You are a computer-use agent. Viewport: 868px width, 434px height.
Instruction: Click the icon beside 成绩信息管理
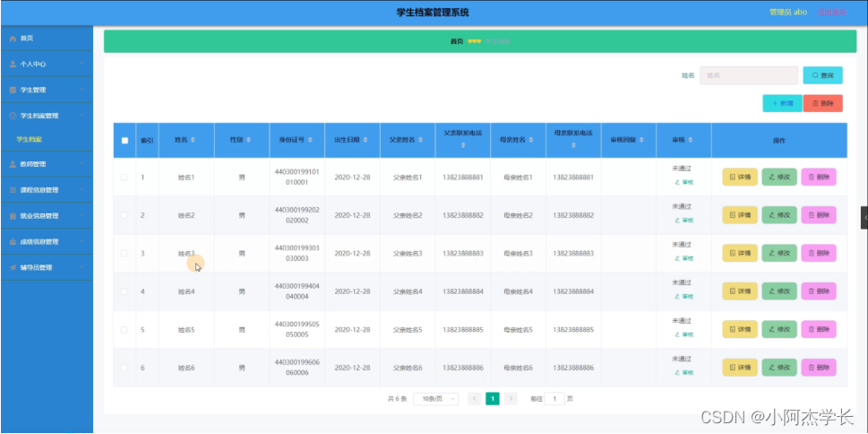13,242
